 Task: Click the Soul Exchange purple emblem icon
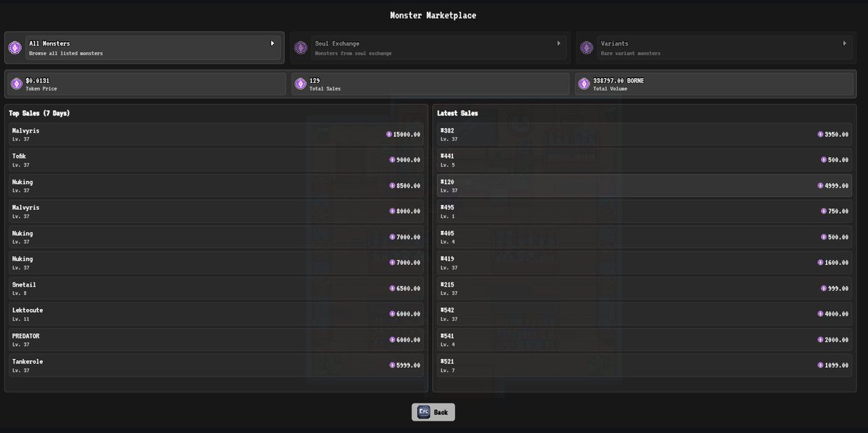point(301,47)
